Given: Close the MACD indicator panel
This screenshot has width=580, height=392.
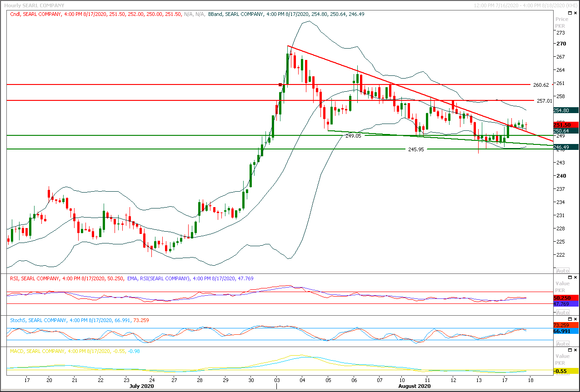Looking at the screenshot, I should [x=576, y=350].
